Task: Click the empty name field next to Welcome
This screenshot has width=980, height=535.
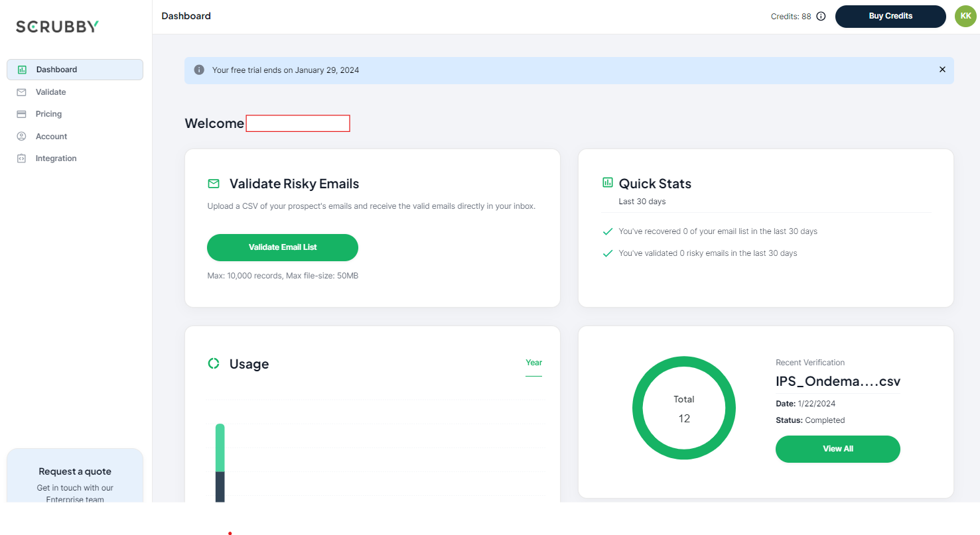Action: click(297, 123)
